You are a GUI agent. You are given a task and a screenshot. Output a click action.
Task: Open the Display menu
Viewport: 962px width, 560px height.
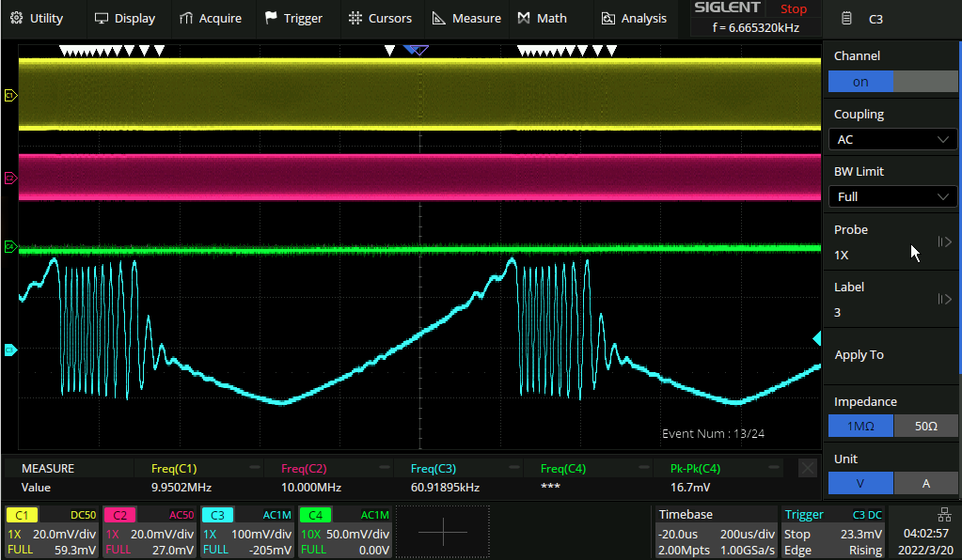pos(124,18)
